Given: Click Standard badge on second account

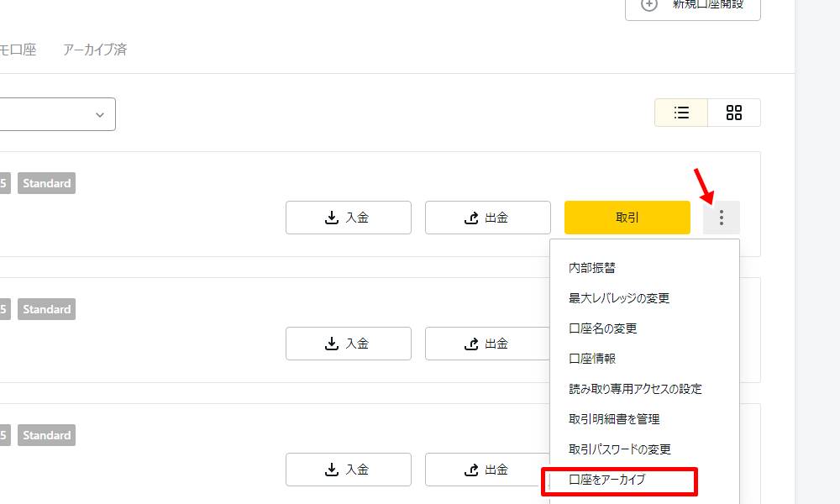Looking at the screenshot, I should tap(46, 309).
